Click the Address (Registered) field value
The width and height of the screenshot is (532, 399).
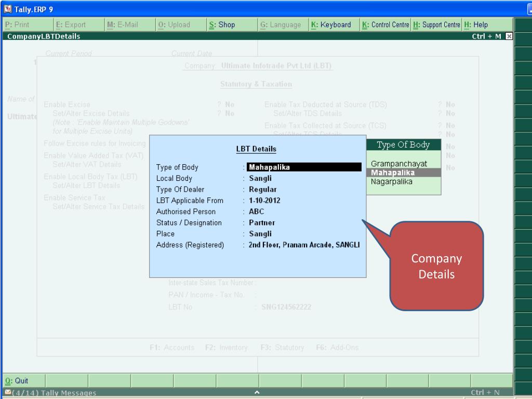tap(304, 245)
